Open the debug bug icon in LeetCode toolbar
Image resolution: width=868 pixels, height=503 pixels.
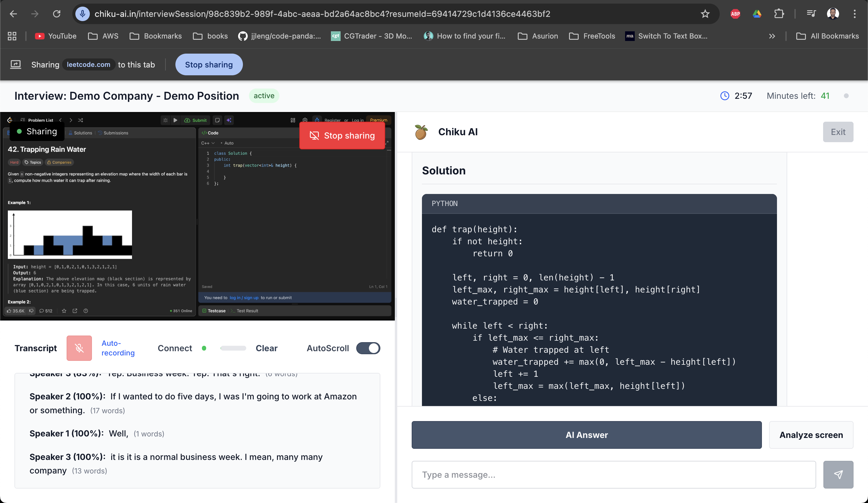pos(166,120)
